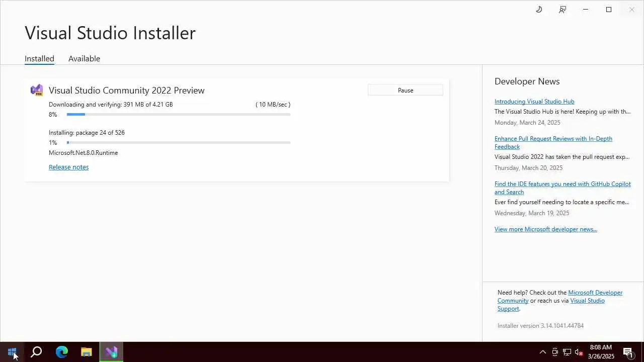Open the notification center icon
This screenshot has width=644, height=362.
[x=628, y=352]
